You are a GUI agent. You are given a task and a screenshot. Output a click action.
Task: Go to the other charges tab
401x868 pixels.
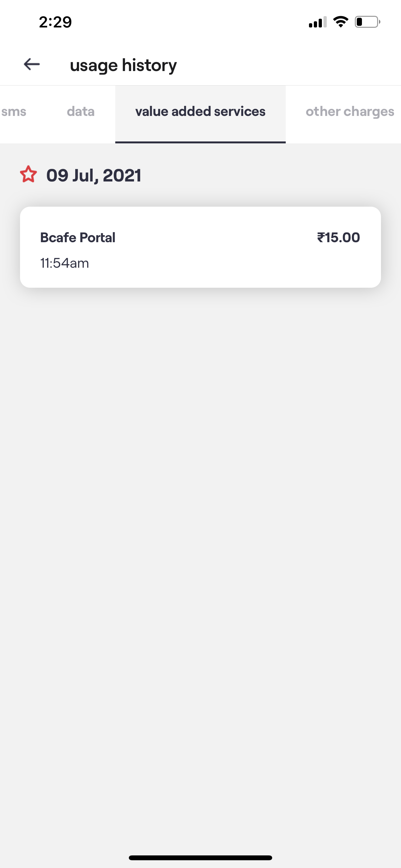click(x=349, y=111)
